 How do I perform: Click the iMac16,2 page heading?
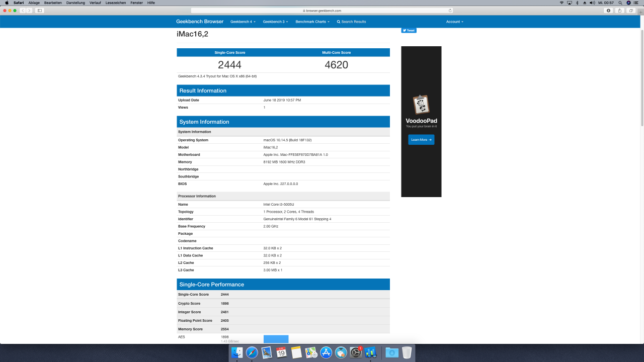[x=192, y=34]
